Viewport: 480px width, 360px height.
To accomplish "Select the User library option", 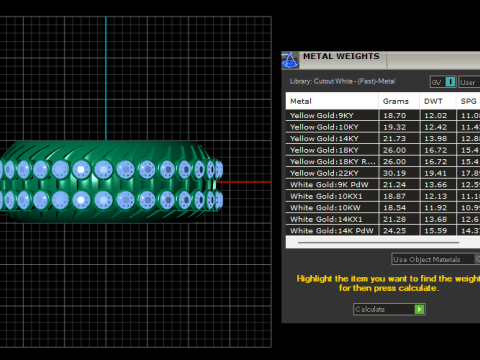I will click(469, 82).
